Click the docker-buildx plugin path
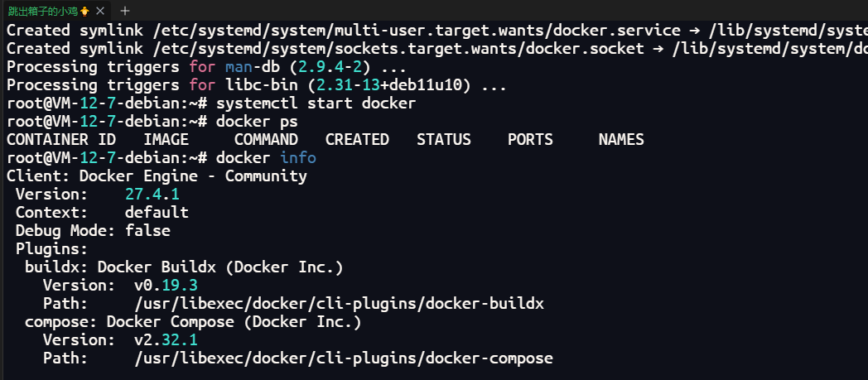Image resolution: width=868 pixels, height=380 pixels. pyautogui.click(x=340, y=303)
